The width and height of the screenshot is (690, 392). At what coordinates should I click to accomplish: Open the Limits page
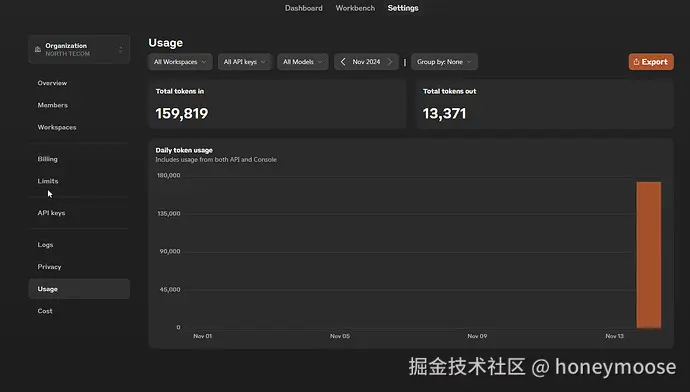point(48,181)
